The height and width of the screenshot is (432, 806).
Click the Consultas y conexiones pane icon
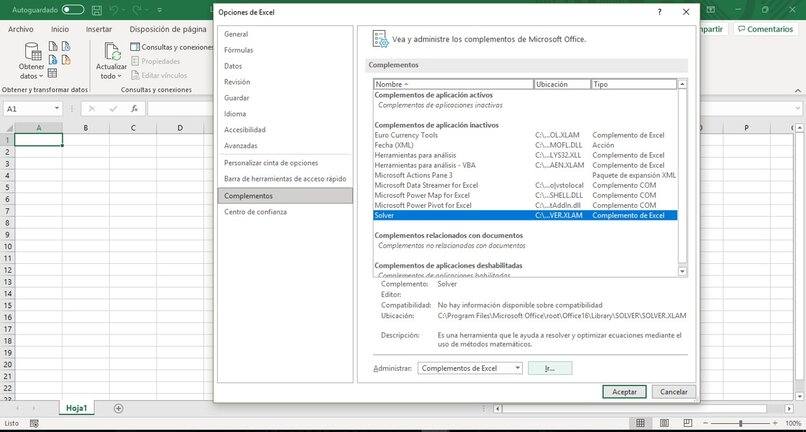135,47
